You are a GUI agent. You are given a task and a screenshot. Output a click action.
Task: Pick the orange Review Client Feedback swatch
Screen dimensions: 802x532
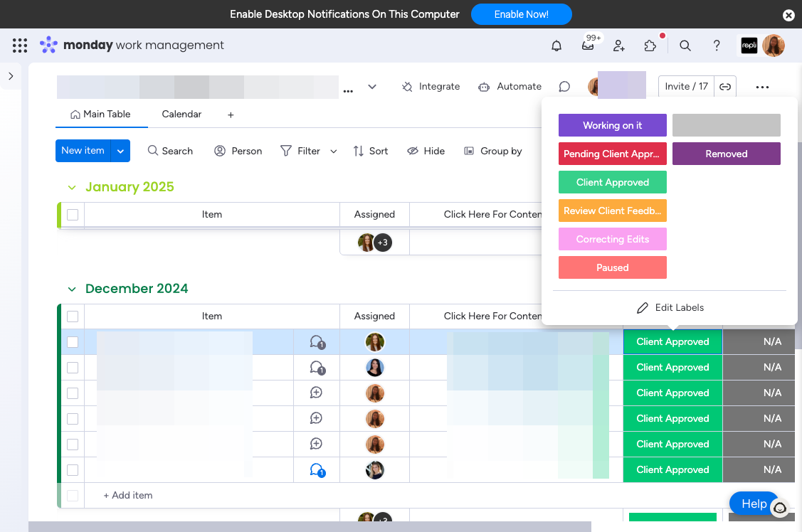coord(612,211)
